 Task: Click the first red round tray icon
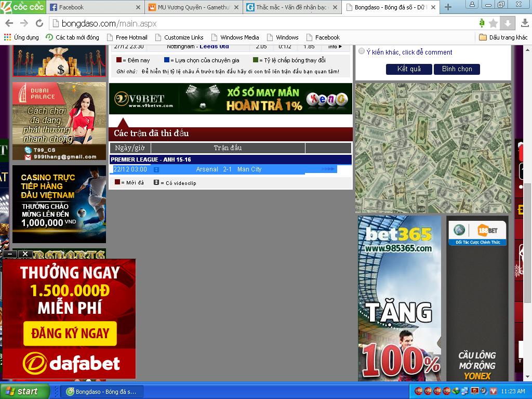click(x=419, y=391)
